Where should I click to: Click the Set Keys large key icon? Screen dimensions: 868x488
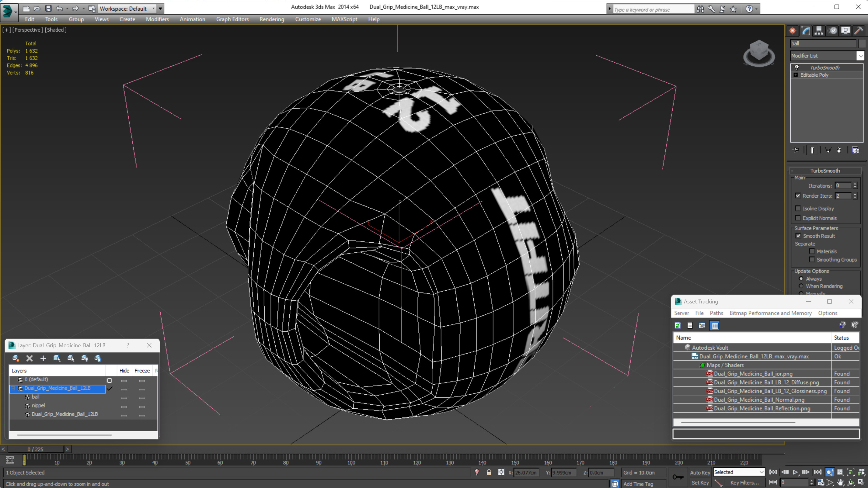tap(678, 477)
